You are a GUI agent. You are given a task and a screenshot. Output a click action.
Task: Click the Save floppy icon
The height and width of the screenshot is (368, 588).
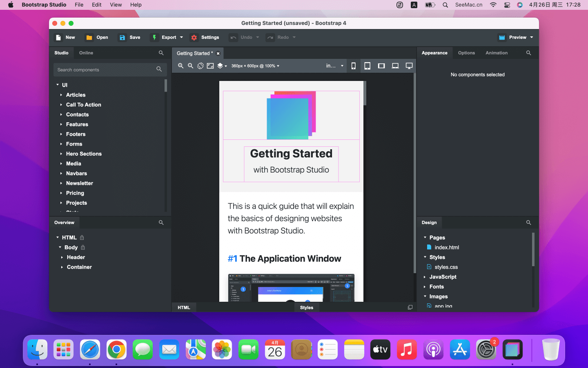(122, 37)
